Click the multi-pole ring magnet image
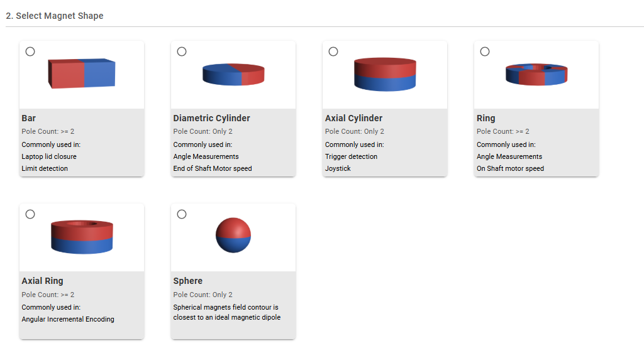This screenshot has width=644, height=353. pyautogui.click(x=536, y=74)
